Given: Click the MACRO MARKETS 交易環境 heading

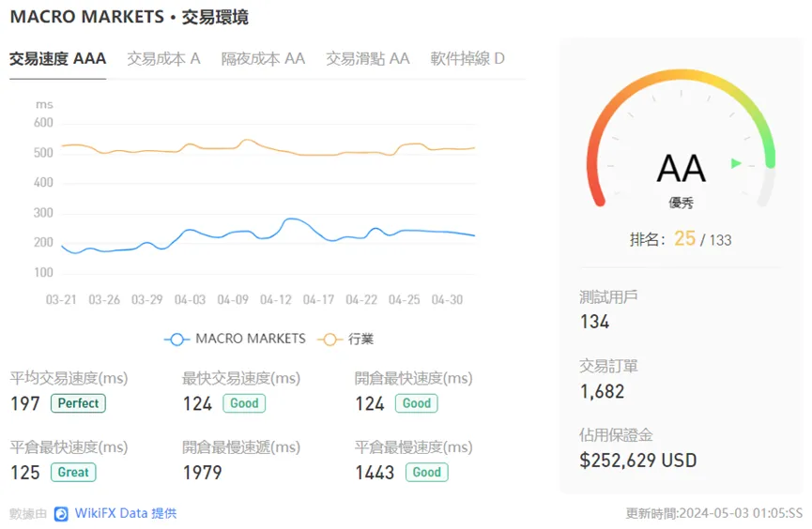Looking at the screenshot, I should 129,17.
